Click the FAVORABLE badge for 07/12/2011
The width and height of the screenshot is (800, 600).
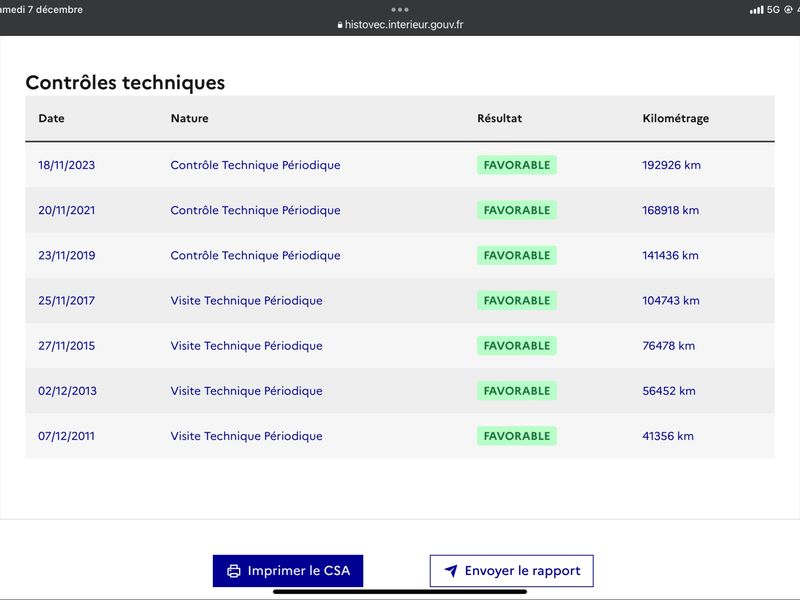(517, 436)
